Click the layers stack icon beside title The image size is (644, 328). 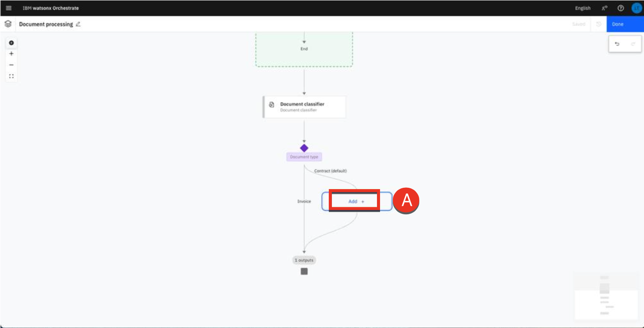8,24
